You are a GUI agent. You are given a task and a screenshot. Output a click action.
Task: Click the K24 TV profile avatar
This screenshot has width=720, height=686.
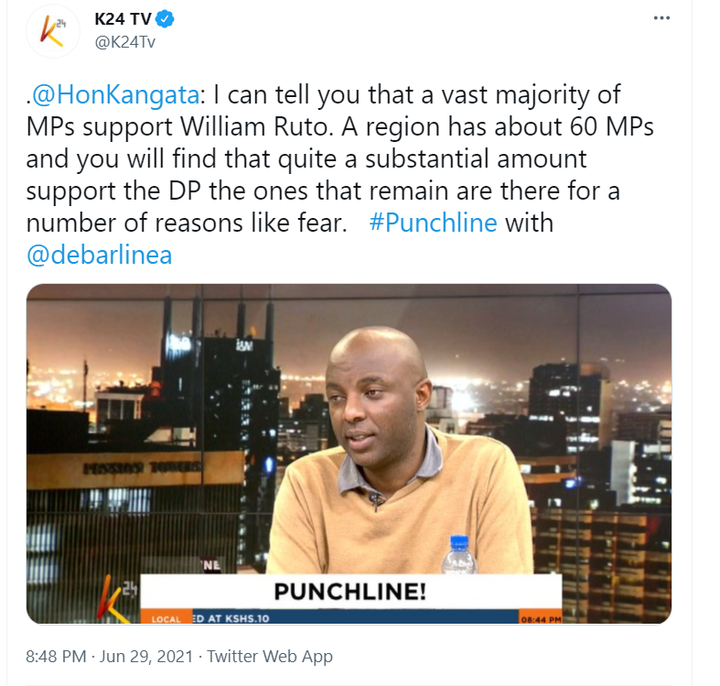(x=53, y=31)
